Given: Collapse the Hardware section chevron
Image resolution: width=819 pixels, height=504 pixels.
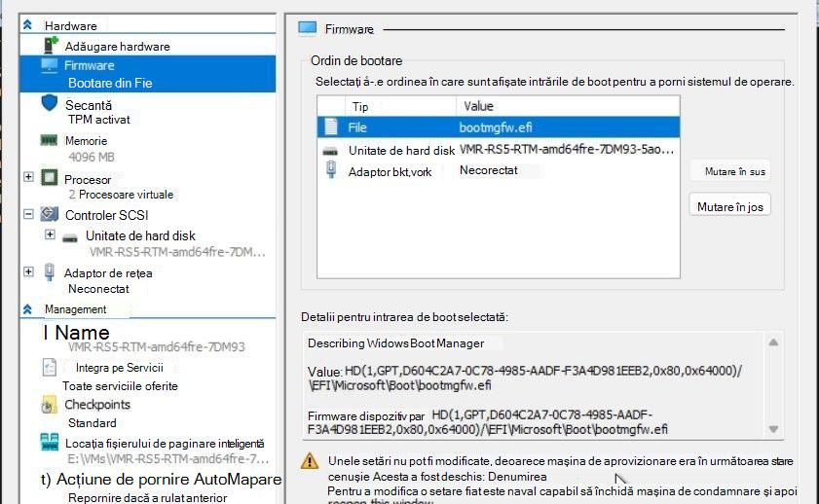Looking at the screenshot, I should pyautogui.click(x=27, y=24).
